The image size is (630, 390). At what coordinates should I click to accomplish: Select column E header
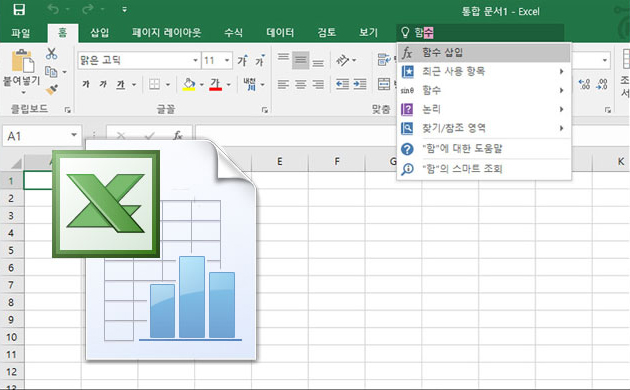[280, 161]
